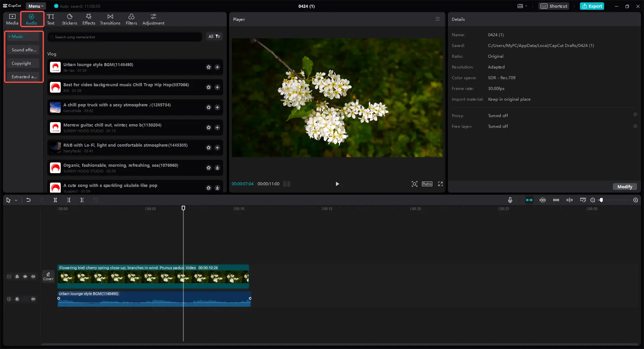Screen dimensions: 644x349
Task: Start voice recording with microphone icon
Action: (x=510, y=200)
